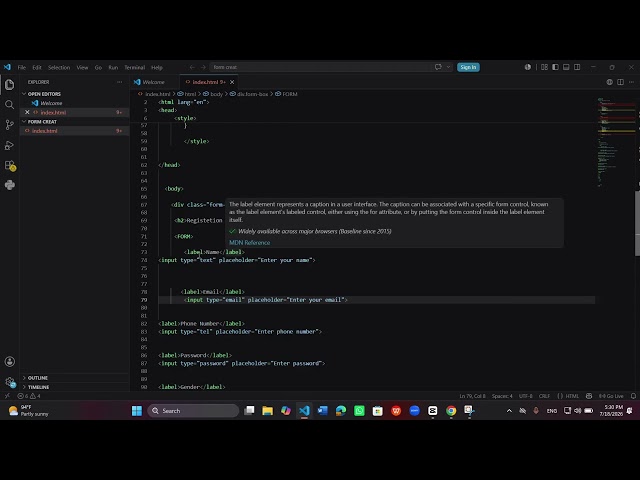Open the Source Control view
This screenshot has width=640, height=480.
point(9,125)
